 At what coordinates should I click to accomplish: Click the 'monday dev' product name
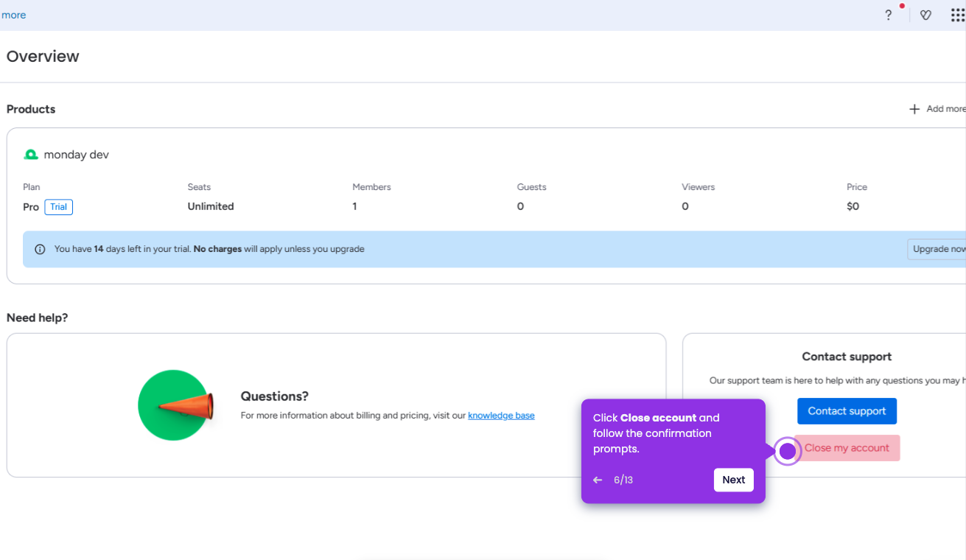click(x=77, y=155)
